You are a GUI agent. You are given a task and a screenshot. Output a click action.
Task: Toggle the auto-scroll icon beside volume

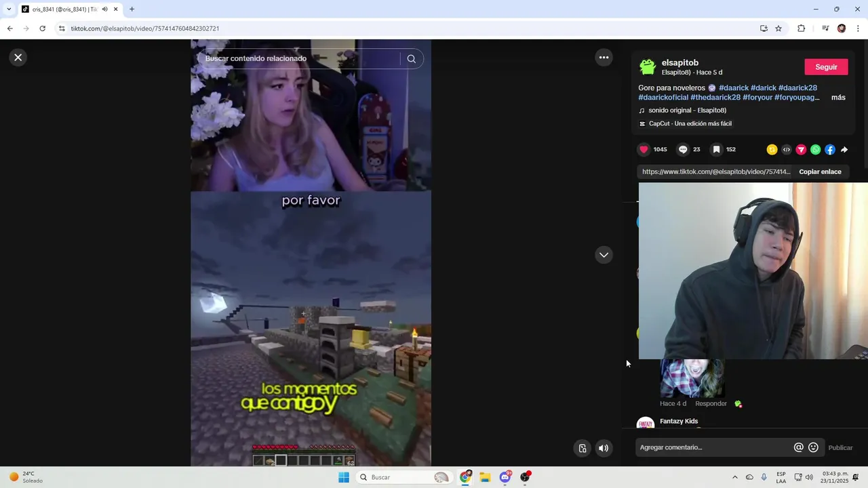(x=583, y=448)
